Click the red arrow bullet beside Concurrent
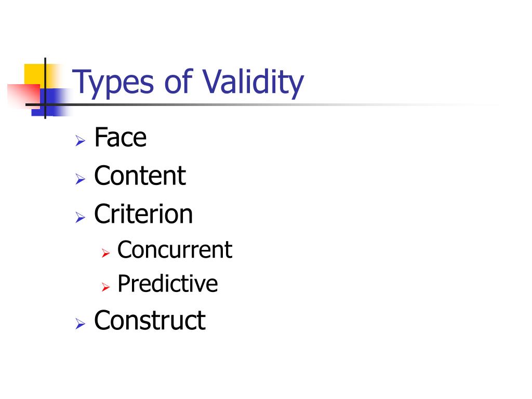This screenshot has height=399, width=532. pos(106,253)
